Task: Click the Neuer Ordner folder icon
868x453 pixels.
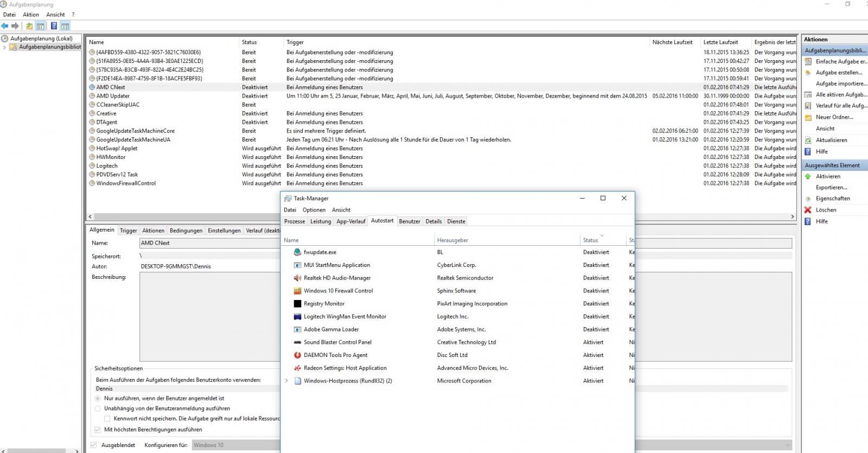Action: tap(808, 117)
